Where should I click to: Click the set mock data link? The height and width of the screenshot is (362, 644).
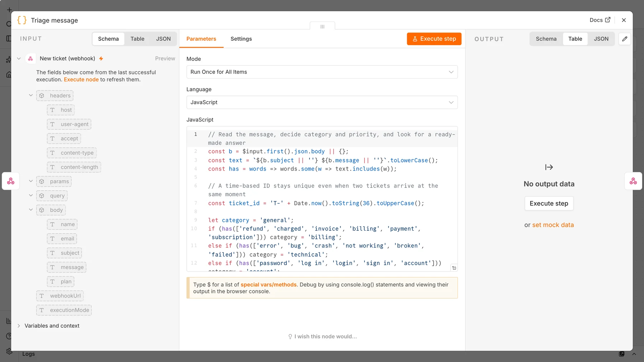553,225
